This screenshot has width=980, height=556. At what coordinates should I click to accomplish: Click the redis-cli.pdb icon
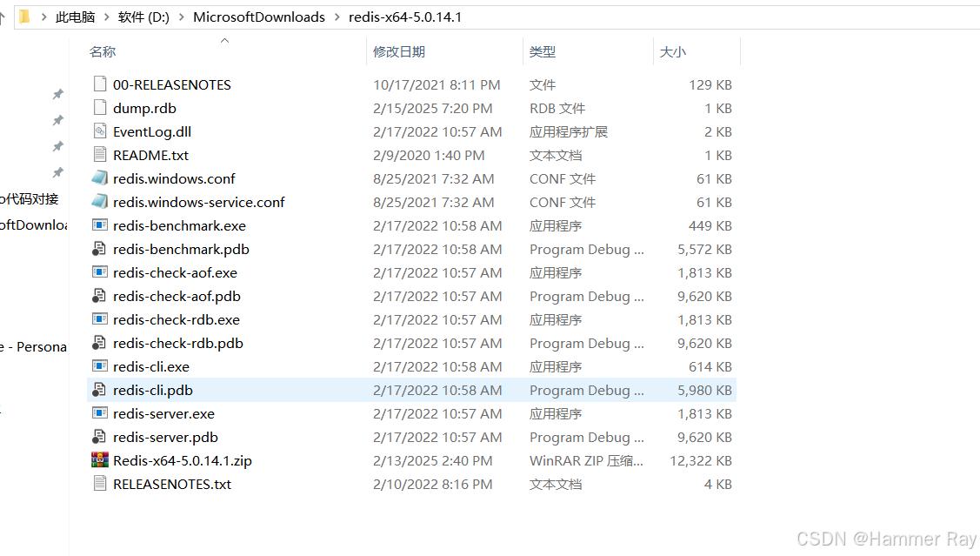(x=99, y=390)
